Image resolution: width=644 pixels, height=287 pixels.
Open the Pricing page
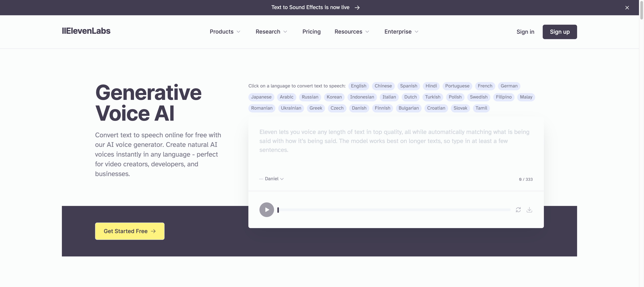311,32
